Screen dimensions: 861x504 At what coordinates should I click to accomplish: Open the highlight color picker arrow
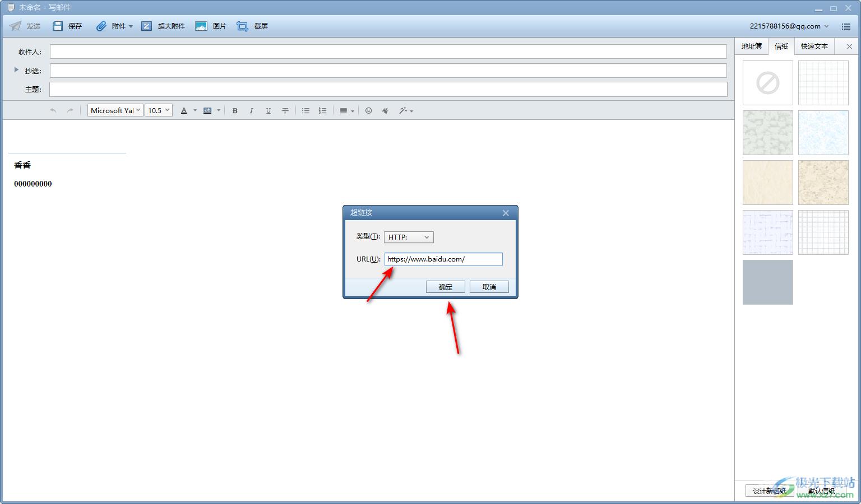(219, 111)
